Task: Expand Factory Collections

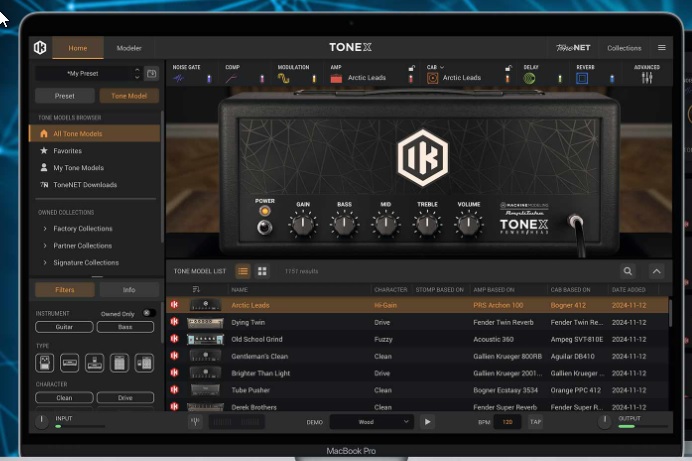Action: click(45, 229)
